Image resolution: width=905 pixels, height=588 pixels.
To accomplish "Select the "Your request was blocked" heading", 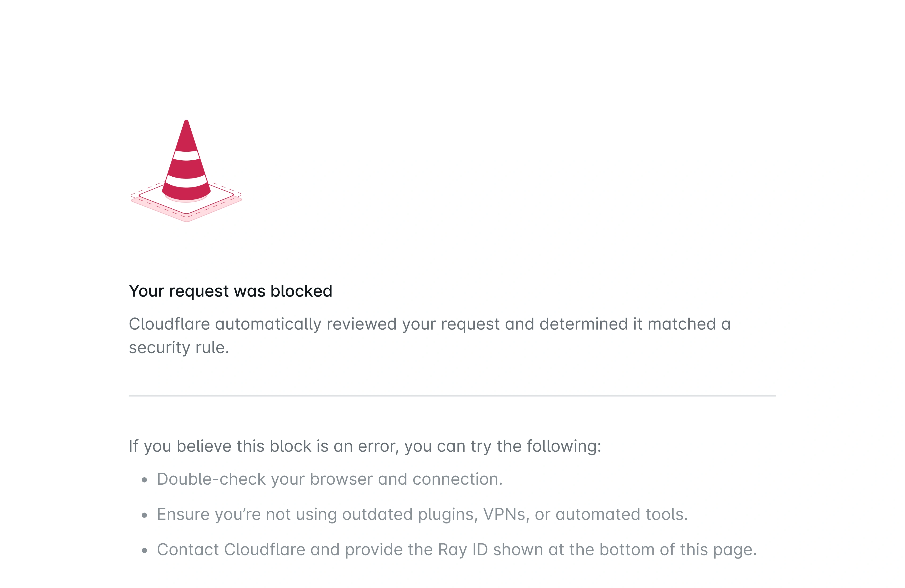I will tap(230, 291).
